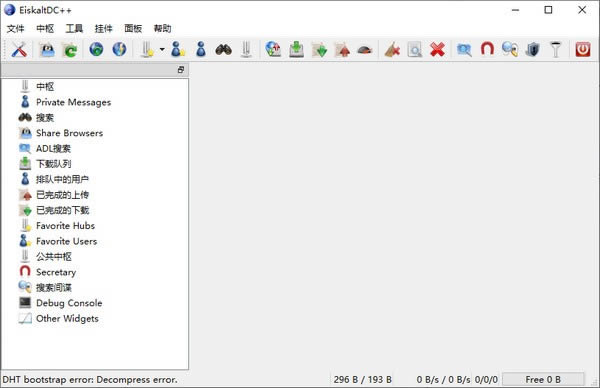Click the 296 B / 193 B status text
This screenshot has height=388, width=600.
point(362,380)
